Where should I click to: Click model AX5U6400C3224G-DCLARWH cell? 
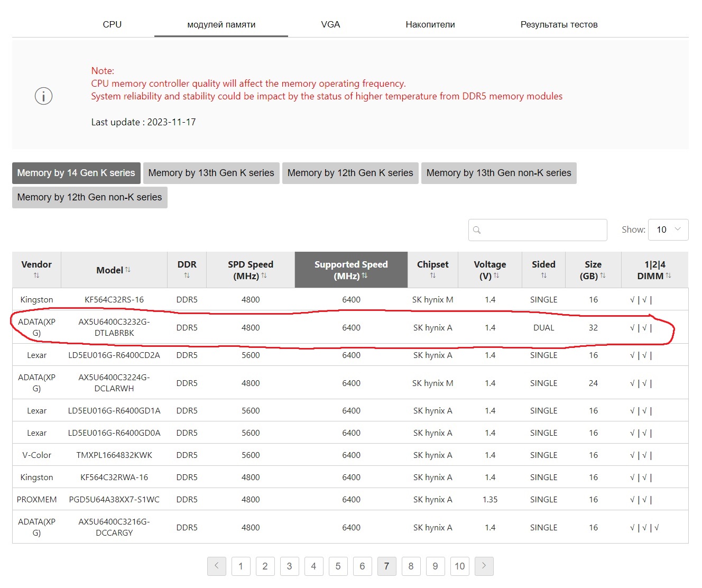(114, 383)
